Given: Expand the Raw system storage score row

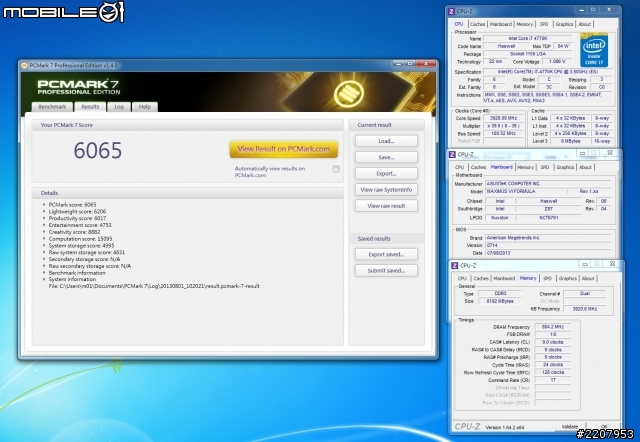Looking at the screenshot, I should 44,252.
